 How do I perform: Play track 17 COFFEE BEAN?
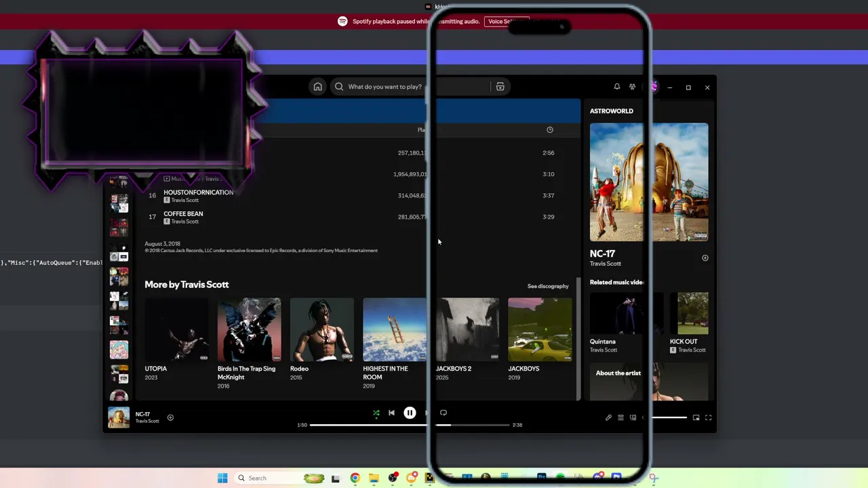pyautogui.click(x=183, y=214)
